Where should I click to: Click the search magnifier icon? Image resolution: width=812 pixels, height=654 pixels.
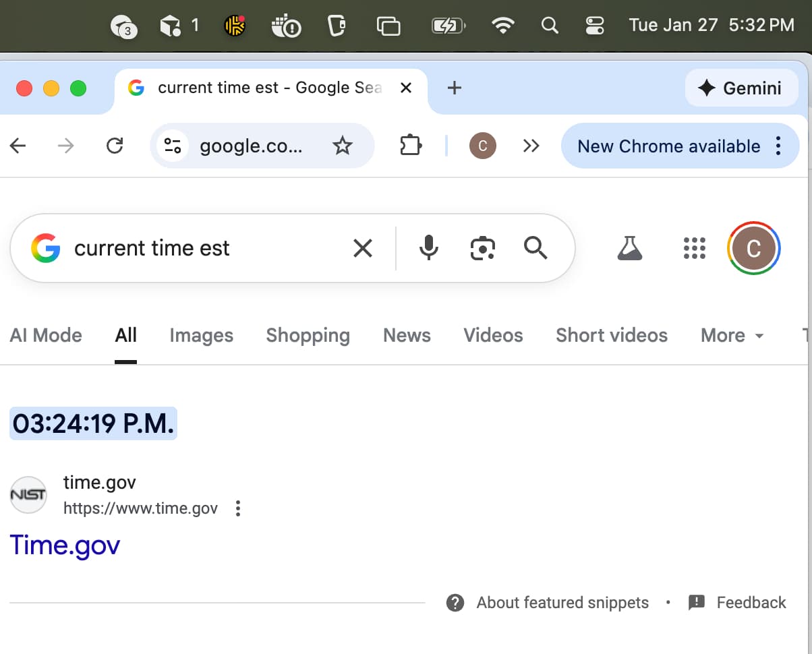click(x=535, y=248)
